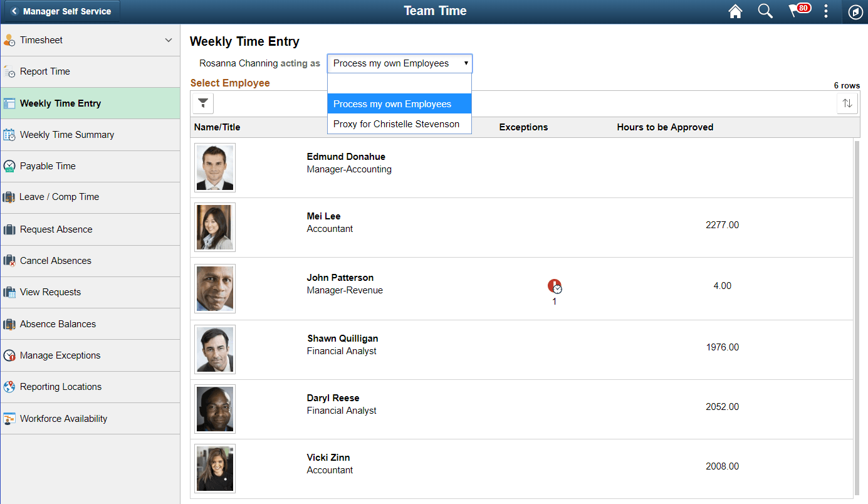868x504 pixels.
Task: Open the acting as dropdown
Action: 399,63
